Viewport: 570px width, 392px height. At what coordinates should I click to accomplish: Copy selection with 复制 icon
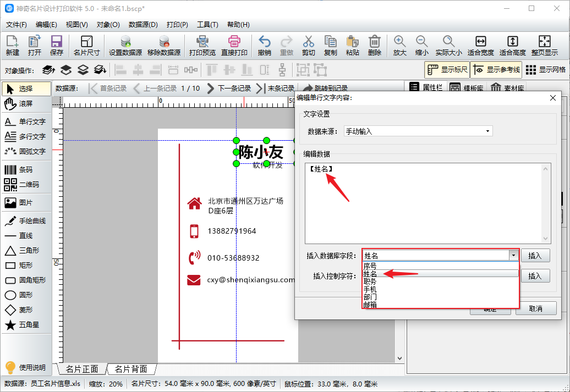(331, 46)
